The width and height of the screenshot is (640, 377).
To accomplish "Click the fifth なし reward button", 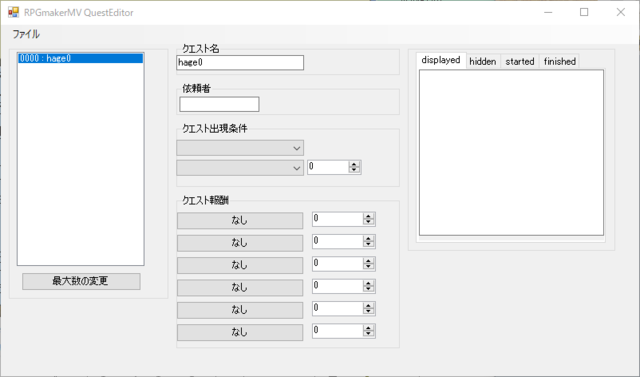I will [x=240, y=310].
